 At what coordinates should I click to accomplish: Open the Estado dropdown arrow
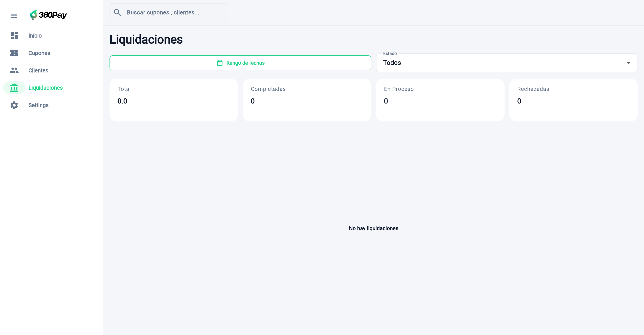click(628, 63)
